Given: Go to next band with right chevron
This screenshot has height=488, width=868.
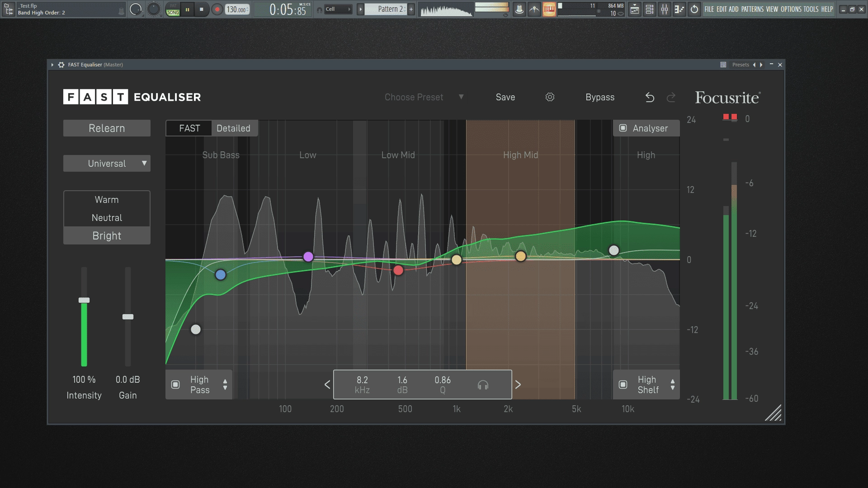Looking at the screenshot, I should point(518,385).
